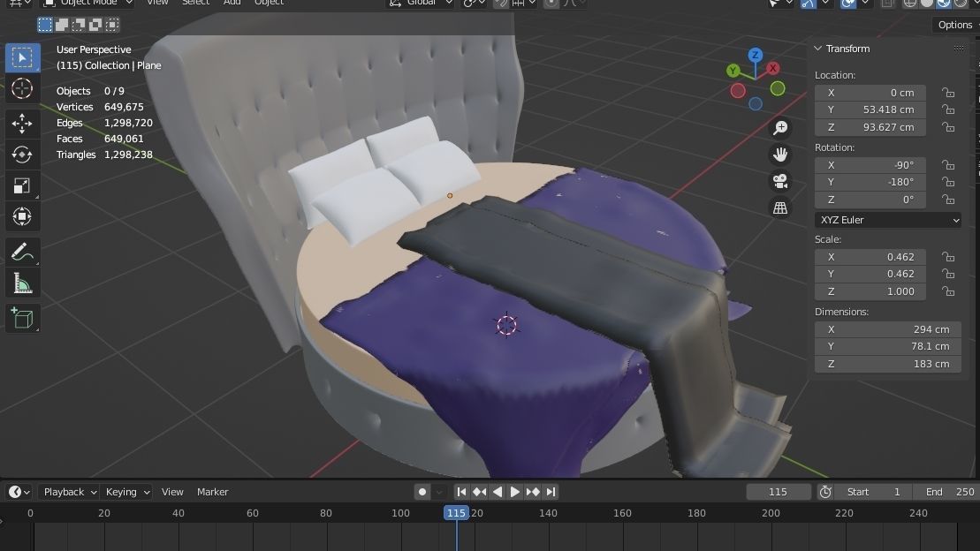
Task: Open the Keying popover
Action: tap(127, 492)
